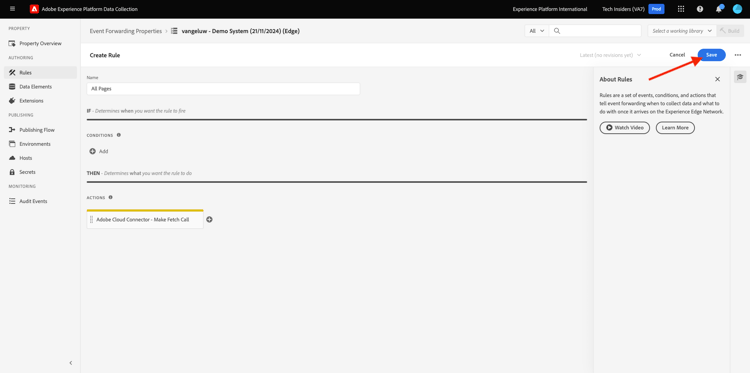The height and width of the screenshot is (373, 750).
Task: Click the Publishing Flow icon
Action: (12, 130)
